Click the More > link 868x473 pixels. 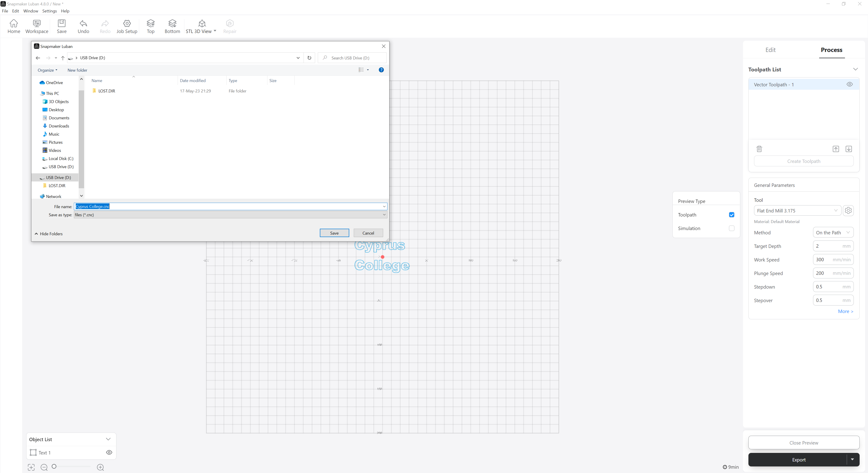point(845,311)
